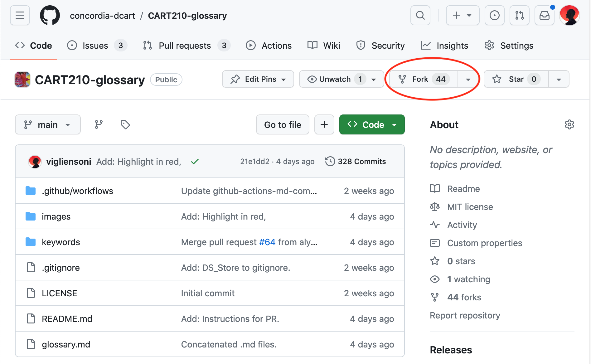View 0 stars stargazers link
This screenshot has height=364, width=591.
[453, 261]
